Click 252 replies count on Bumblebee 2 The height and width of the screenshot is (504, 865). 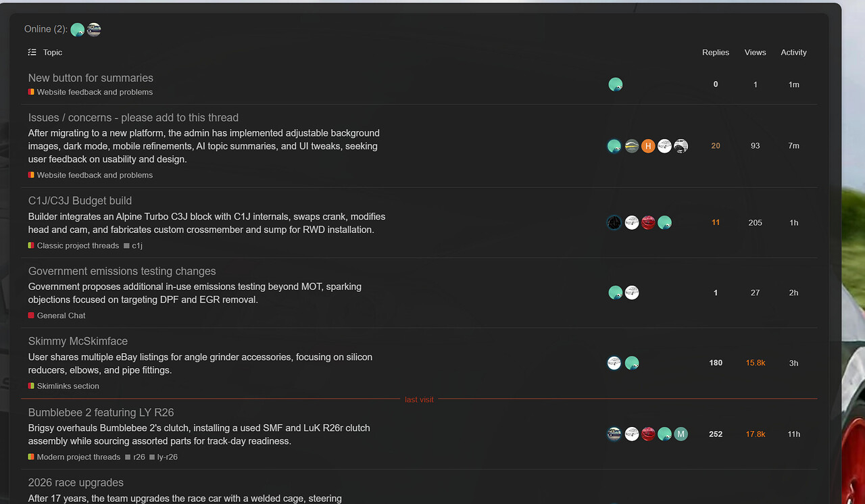(x=716, y=434)
